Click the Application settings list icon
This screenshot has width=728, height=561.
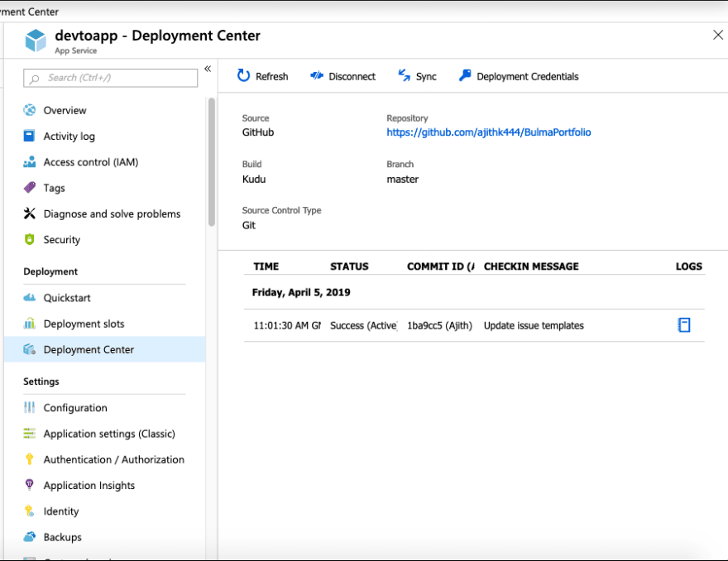[29, 434]
